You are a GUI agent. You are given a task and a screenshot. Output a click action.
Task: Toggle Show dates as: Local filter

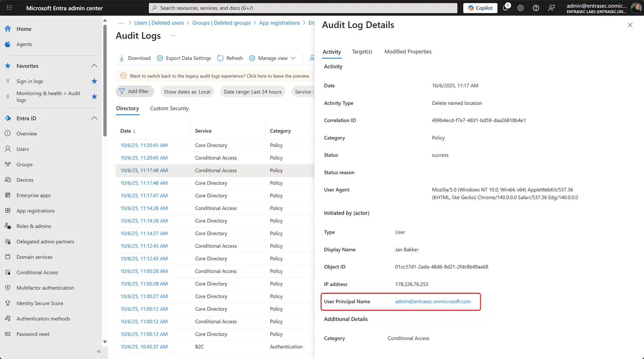point(187,91)
